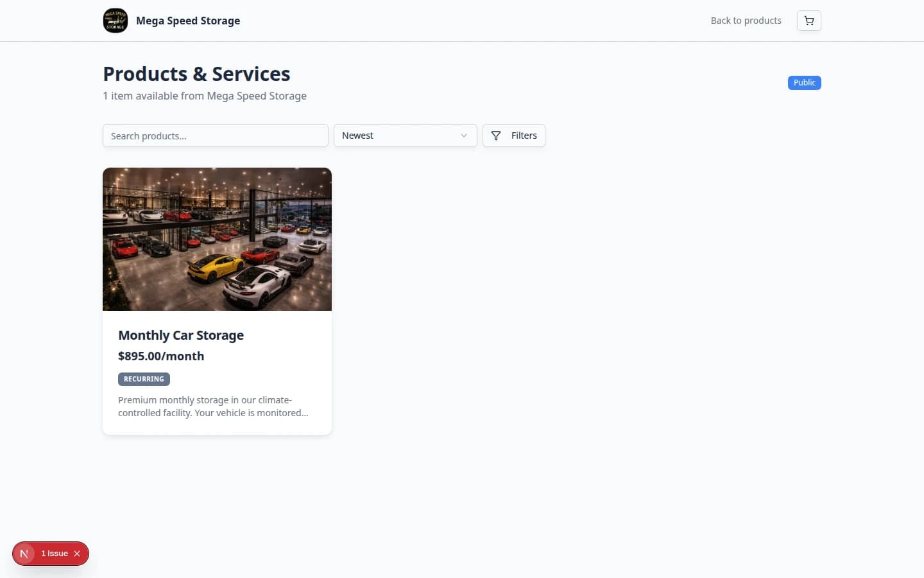This screenshot has height=578, width=924.
Task: Click the $895.00/month price text
Action: 161,356
